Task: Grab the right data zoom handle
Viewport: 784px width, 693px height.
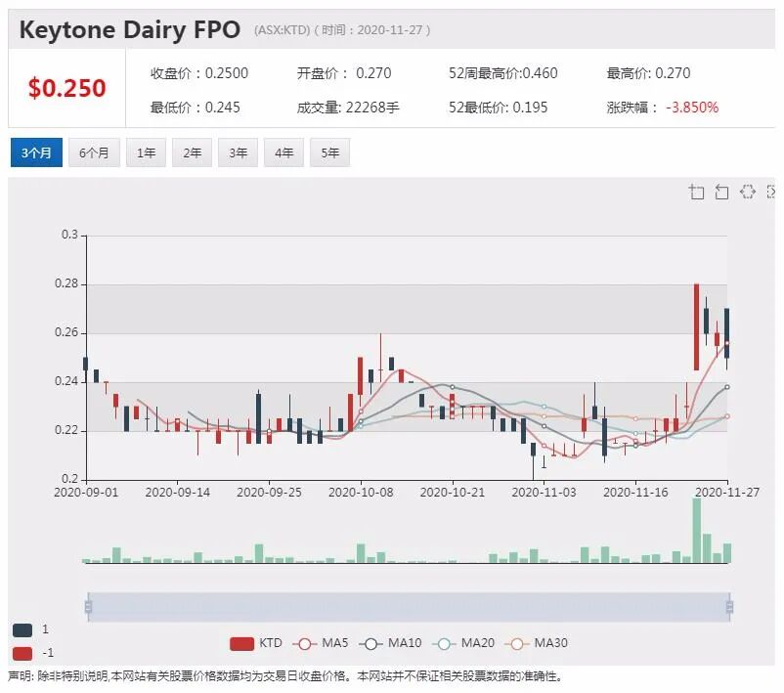Action: (x=729, y=607)
